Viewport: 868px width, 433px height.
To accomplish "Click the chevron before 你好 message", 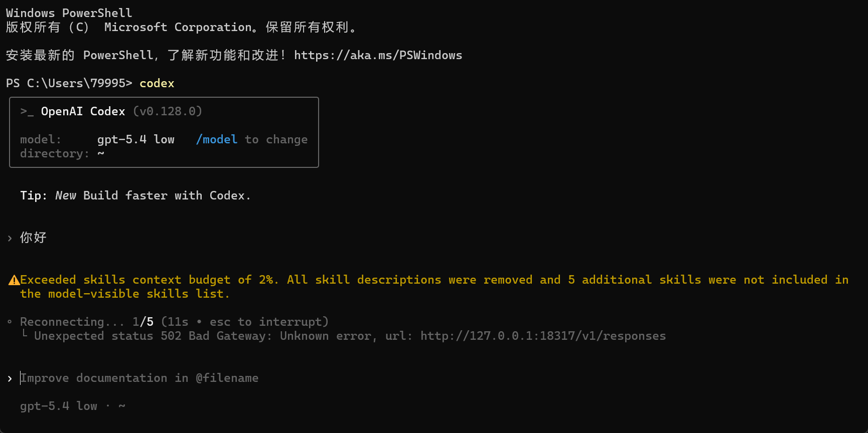I will (10, 238).
